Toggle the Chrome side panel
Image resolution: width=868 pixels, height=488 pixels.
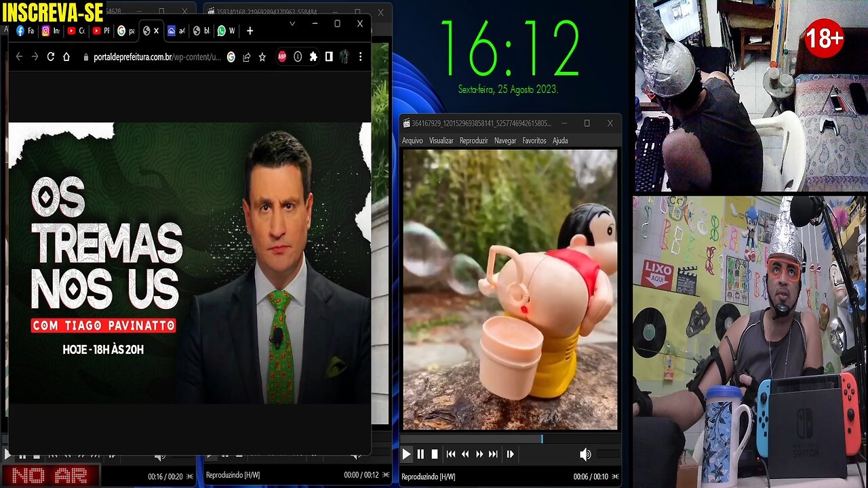[329, 57]
